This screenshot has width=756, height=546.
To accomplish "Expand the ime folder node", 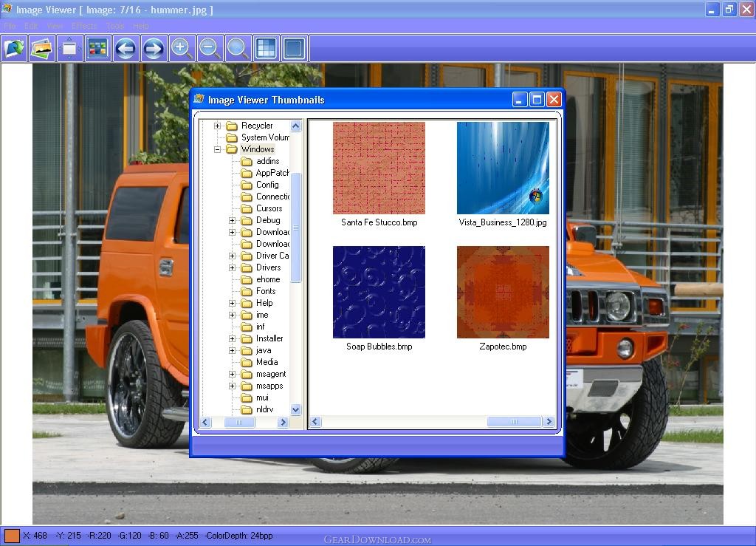I will point(232,315).
